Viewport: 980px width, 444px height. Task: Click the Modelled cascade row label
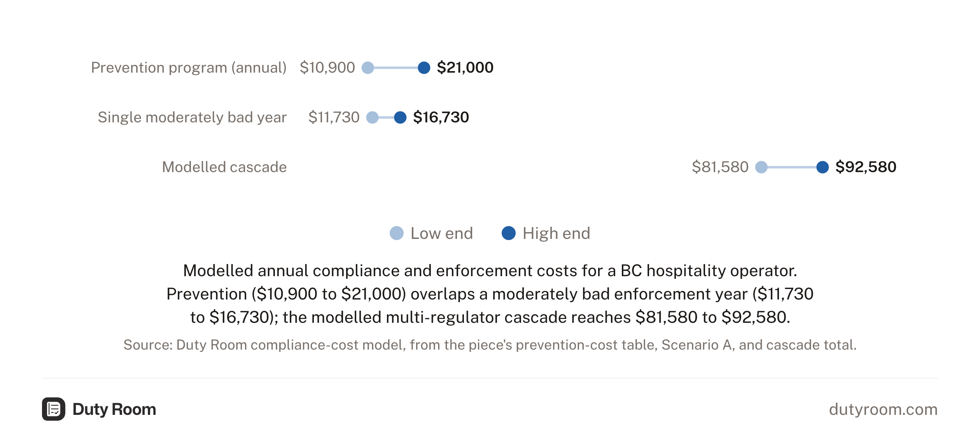click(224, 167)
